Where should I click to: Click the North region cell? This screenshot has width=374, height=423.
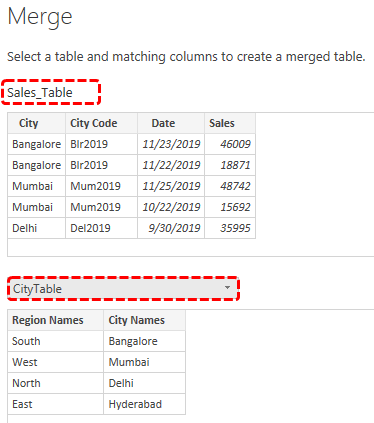(56, 383)
